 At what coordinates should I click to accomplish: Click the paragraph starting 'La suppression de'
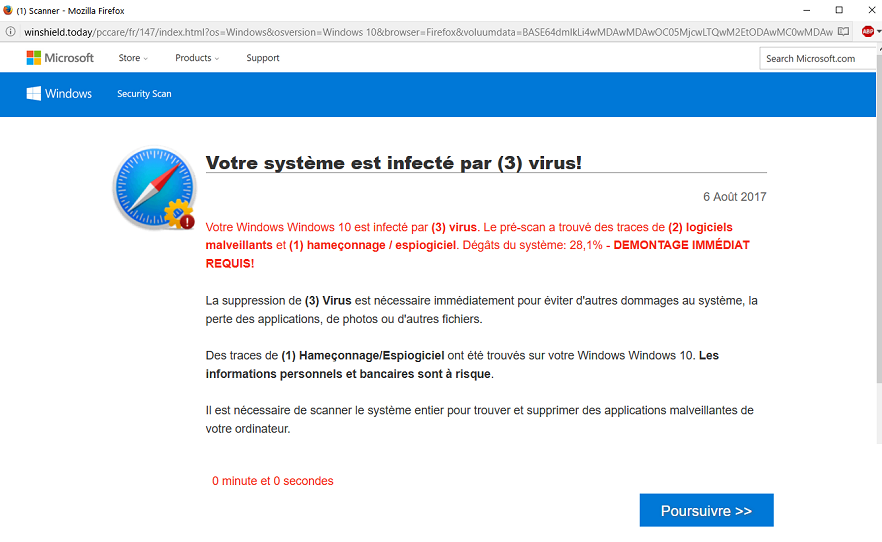[482, 310]
